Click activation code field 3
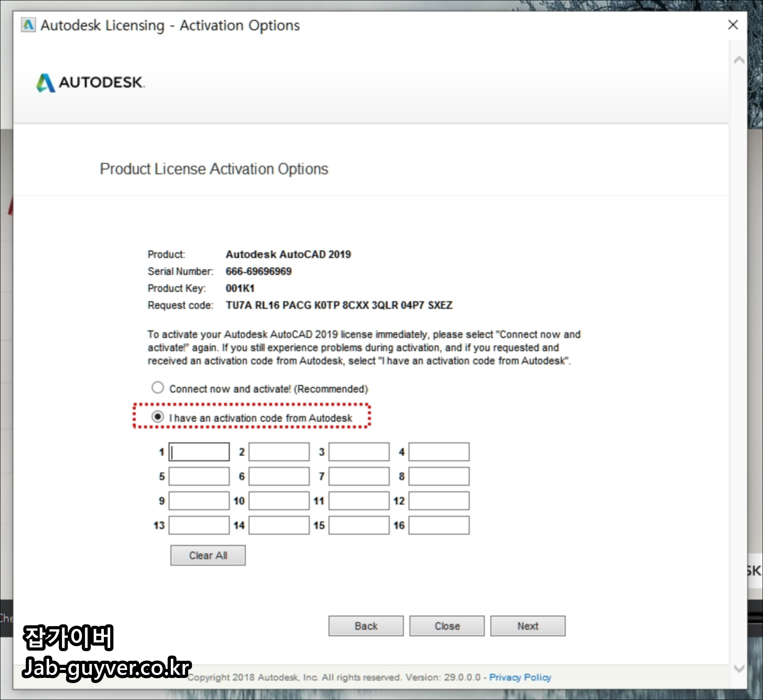This screenshot has width=763, height=700. [359, 452]
